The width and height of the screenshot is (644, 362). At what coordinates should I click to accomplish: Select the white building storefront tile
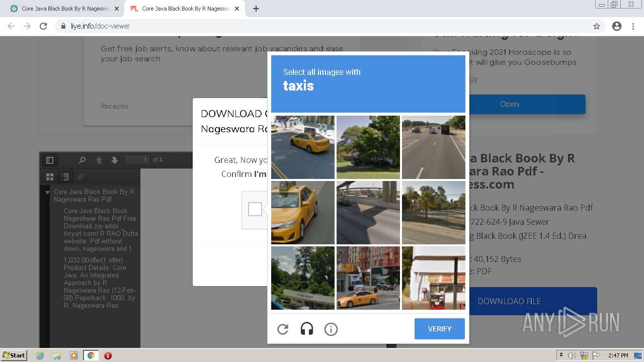[434, 278]
